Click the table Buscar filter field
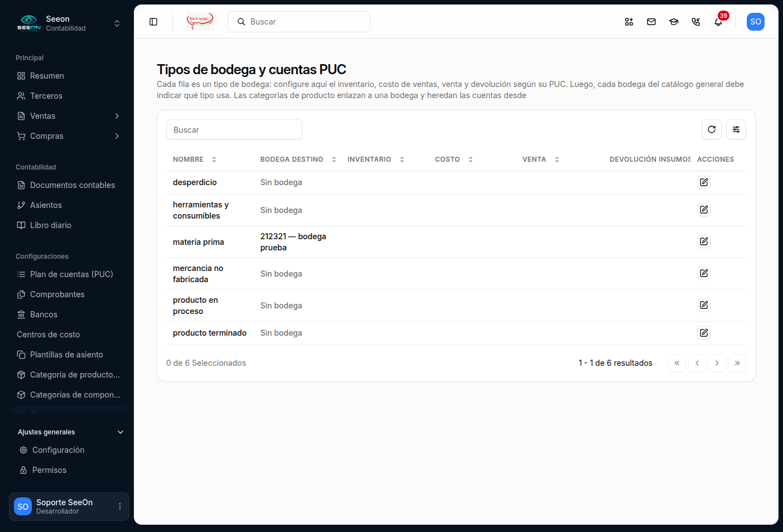This screenshot has width=783, height=532. pyautogui.click(x=234, y=129)
